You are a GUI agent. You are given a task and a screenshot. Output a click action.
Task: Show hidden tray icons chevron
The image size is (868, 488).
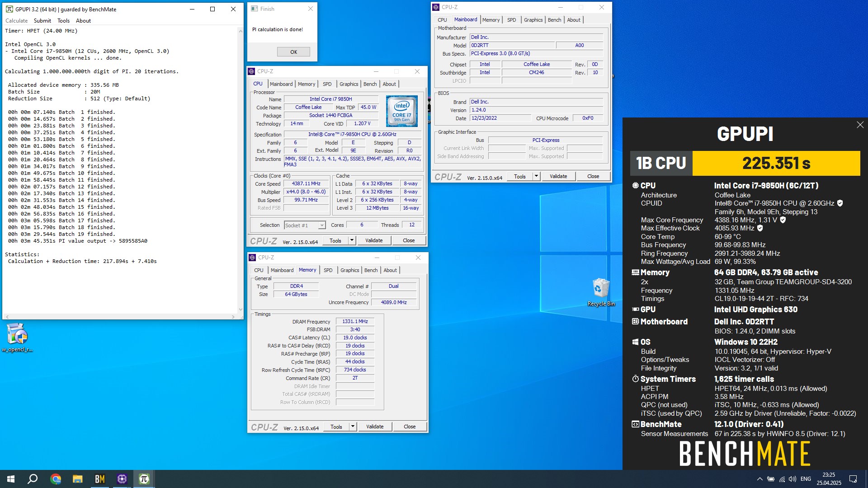click(x=760, y=479)
